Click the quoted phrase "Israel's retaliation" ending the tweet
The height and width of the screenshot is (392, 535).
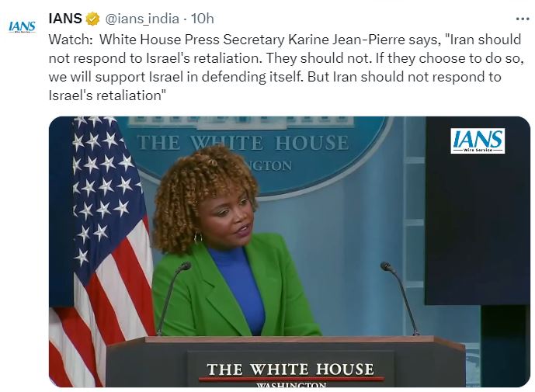(107, 95)
